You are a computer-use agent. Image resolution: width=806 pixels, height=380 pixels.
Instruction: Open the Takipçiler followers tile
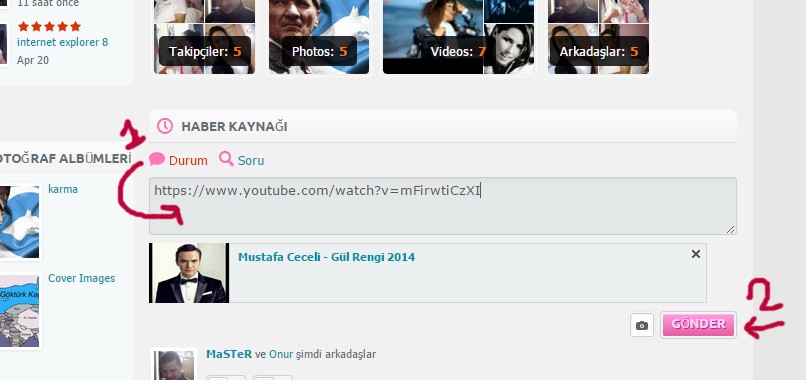[x=205, y=37]
